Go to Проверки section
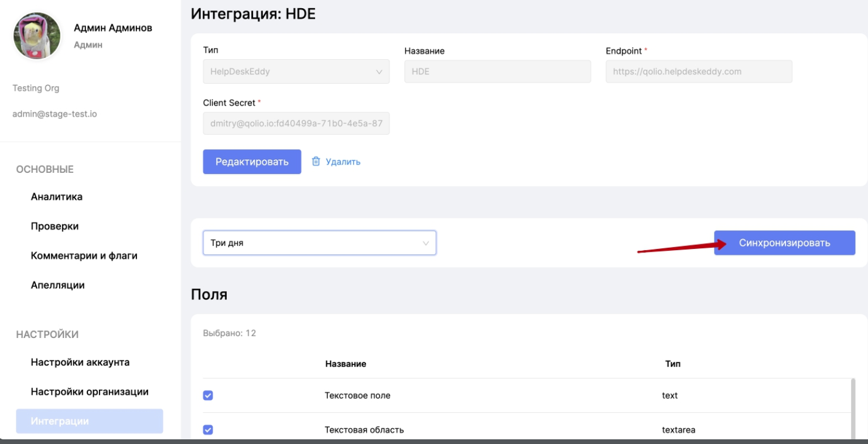This screenshot has height=444, width=868. (54, 226)
